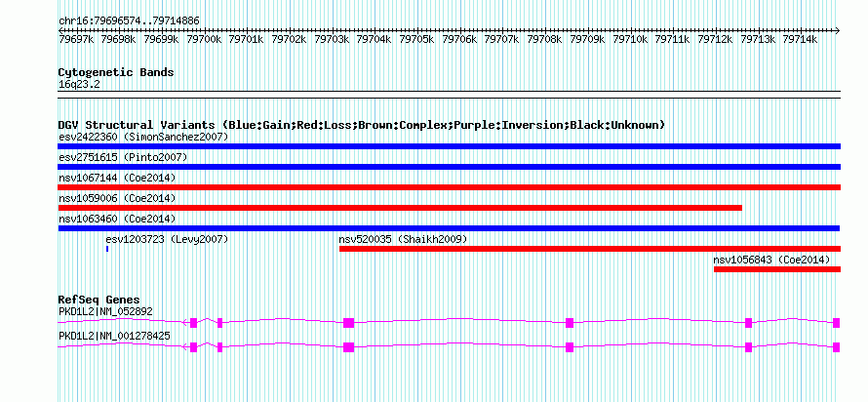This screenshot has height=402, width=868.
Task: Click the PKD1L2|NM_052892 gene label
Action: coord(105,311)
